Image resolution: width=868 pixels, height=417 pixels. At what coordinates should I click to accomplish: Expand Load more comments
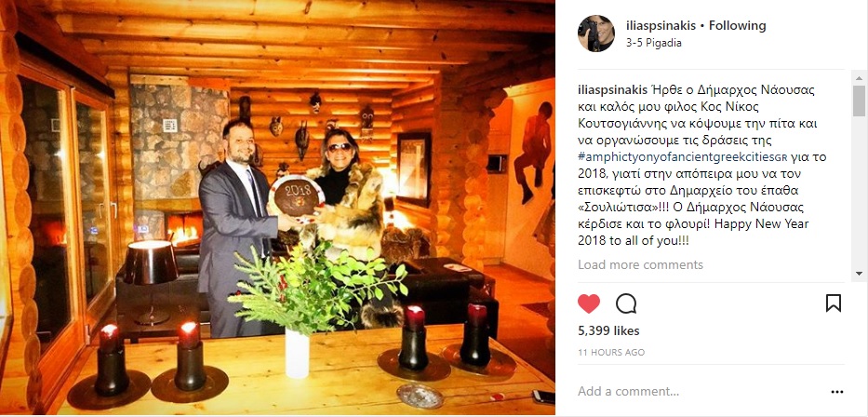[640, 264]
